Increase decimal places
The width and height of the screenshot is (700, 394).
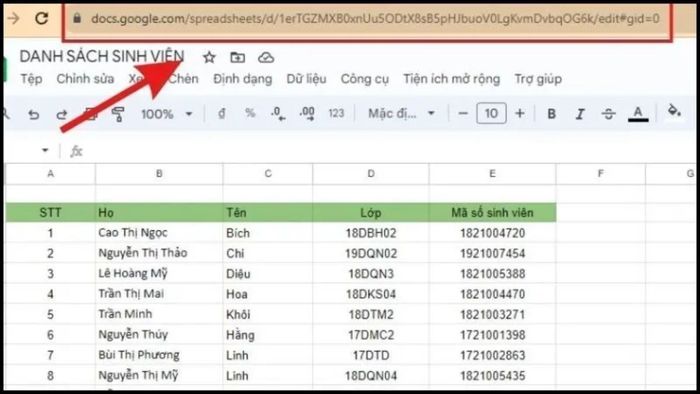(307, 114)
